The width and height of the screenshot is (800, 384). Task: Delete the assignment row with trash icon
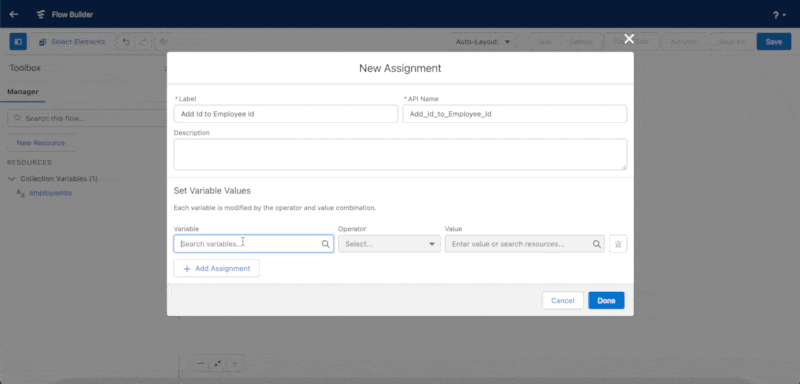click(x=618, y=244)
